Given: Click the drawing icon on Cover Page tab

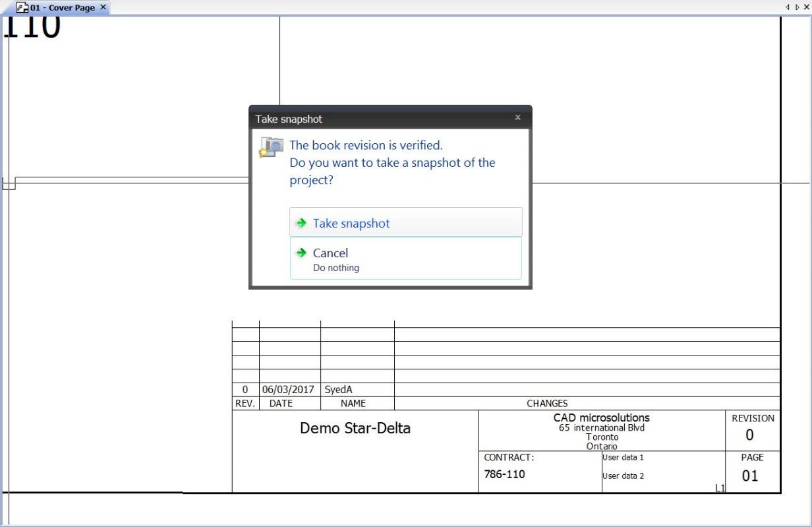Looking at the screenshot, I should pos(22,8).
